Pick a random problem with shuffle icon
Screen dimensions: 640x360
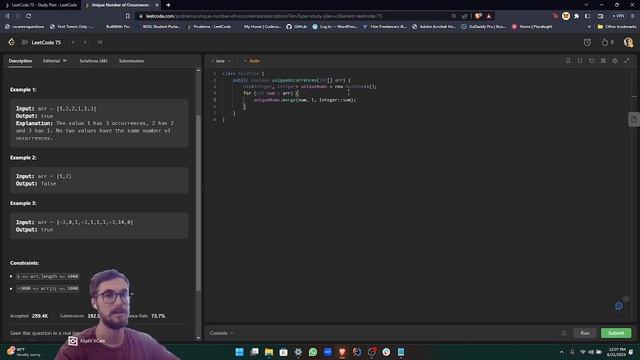(x=100, y=42)
